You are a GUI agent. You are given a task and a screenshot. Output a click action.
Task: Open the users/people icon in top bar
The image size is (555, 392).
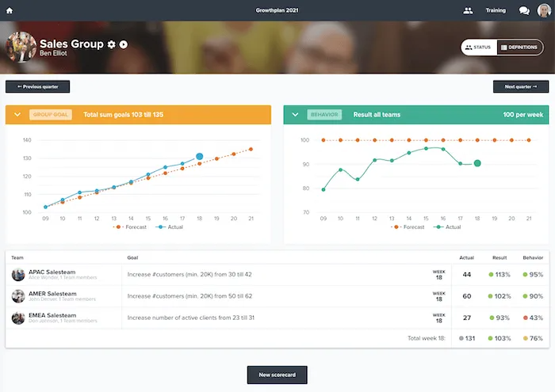(x=468, y=10)
